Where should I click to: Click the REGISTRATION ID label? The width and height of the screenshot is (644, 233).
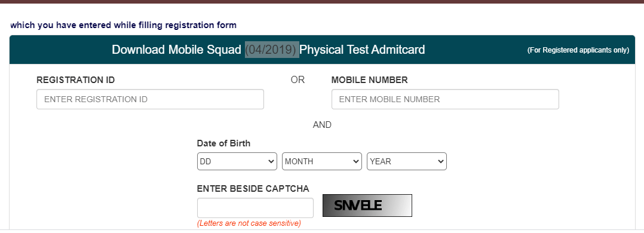75,80
